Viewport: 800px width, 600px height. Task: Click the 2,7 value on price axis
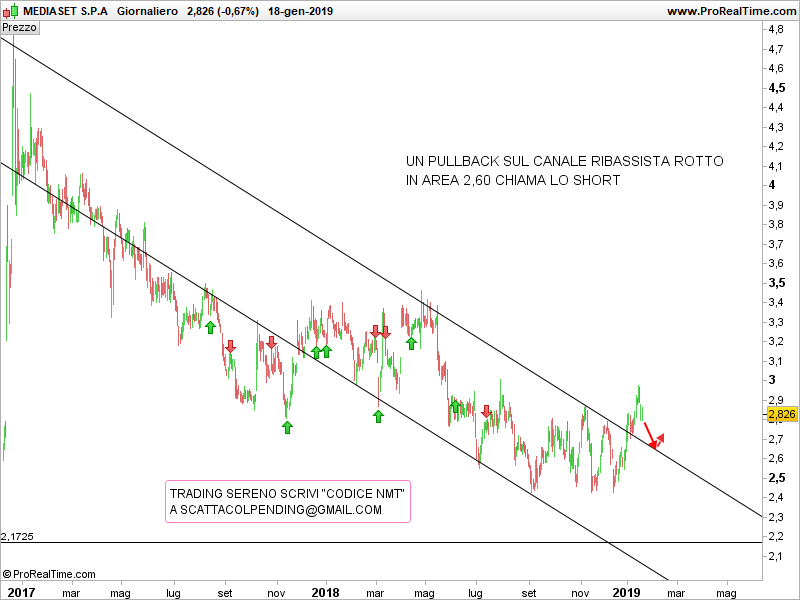776,439
